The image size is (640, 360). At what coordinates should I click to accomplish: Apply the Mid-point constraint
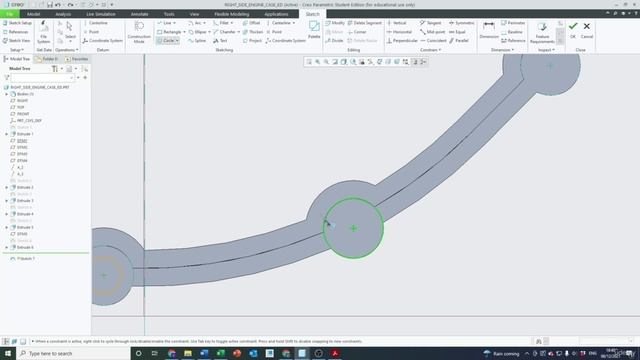pos(433,32)
